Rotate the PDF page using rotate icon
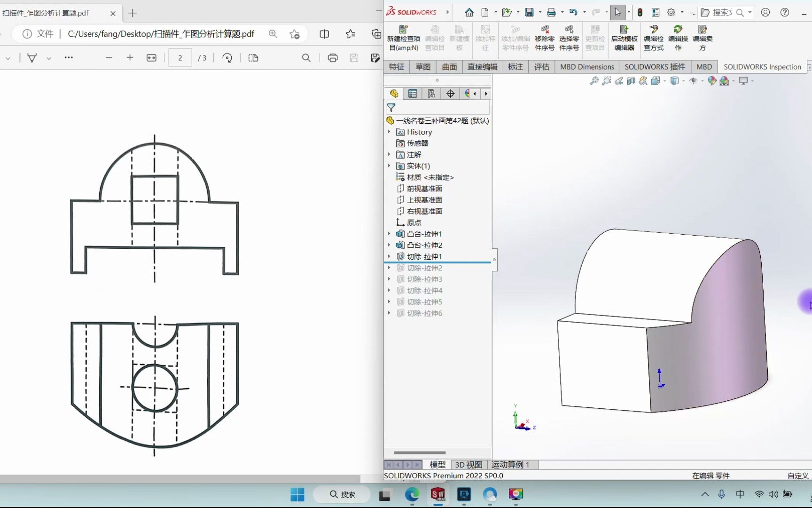812x508 pixels. [x=227, y=58]
